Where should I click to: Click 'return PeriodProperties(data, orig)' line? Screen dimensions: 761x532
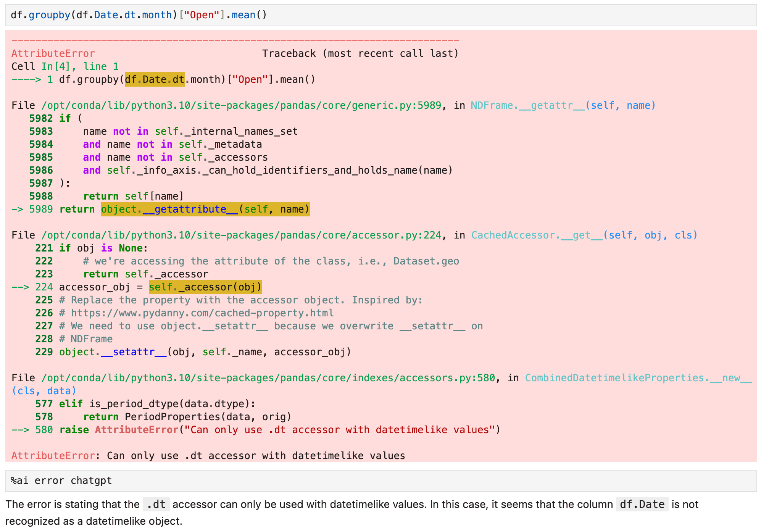point(187,417)
